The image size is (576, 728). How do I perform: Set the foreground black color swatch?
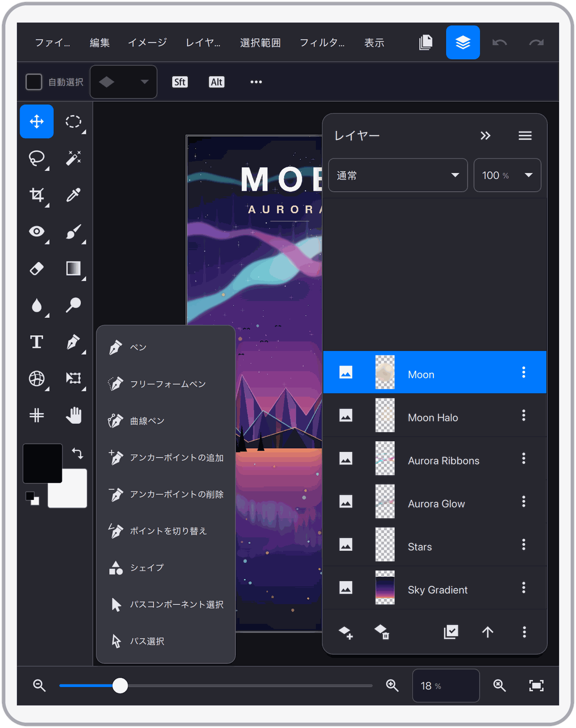coord(42,463)
